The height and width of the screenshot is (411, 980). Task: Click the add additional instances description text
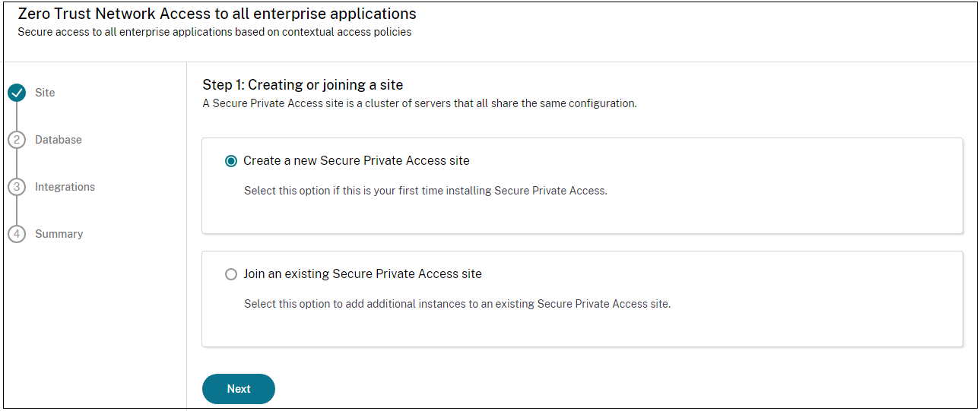457,304
